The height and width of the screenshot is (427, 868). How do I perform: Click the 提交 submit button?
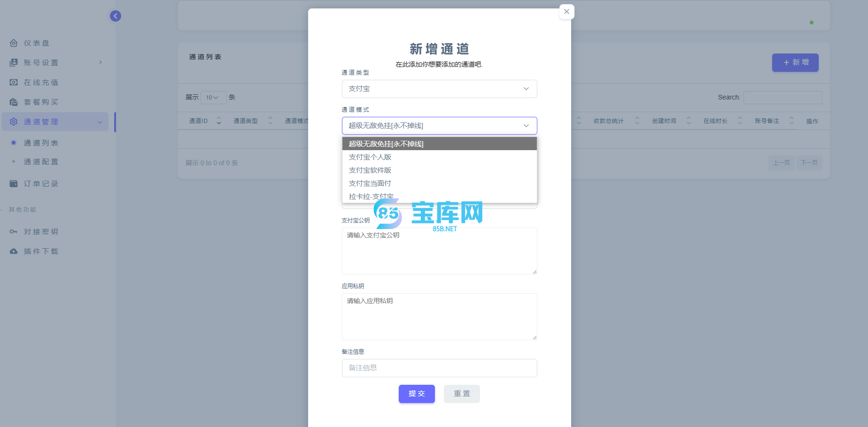pos(417,394)
